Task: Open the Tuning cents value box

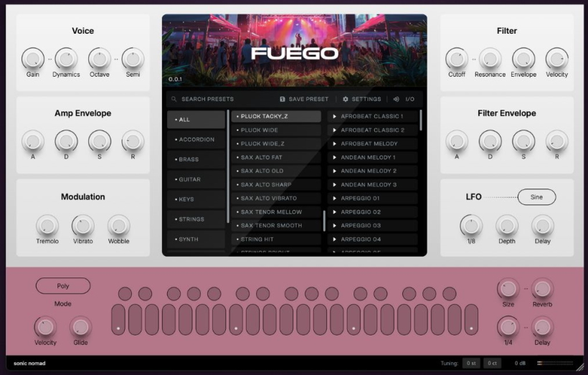Action: pyautogui.click(x=492, y=364)
